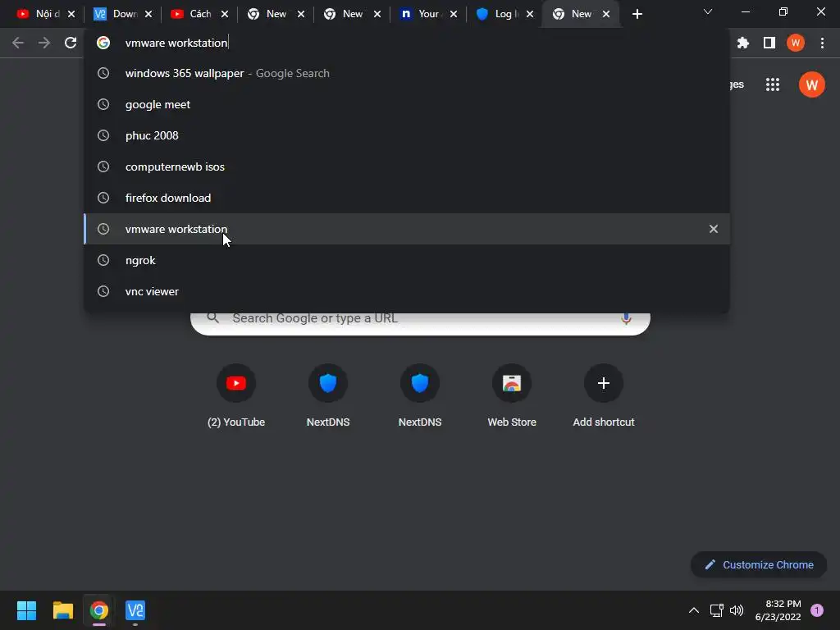Open the Chrome profile avatar W in toolbar
Screen dimensions: 840x630
tap(796, 43)
